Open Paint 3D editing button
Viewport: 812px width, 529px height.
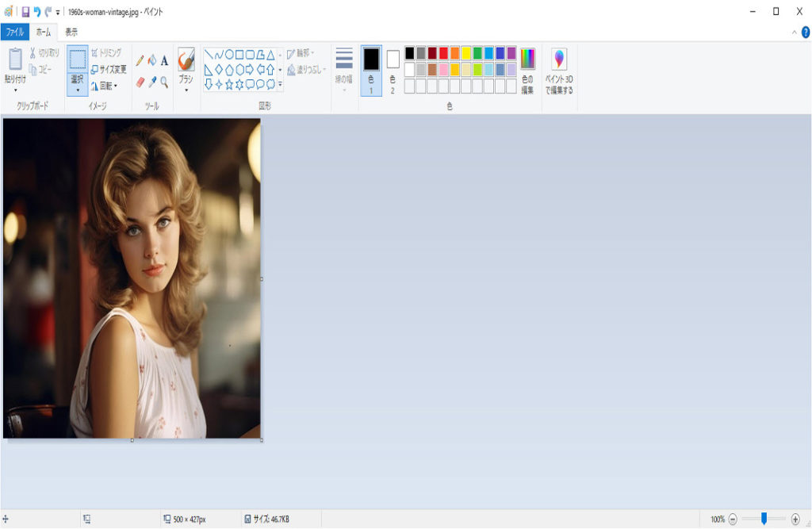point(559,71)
